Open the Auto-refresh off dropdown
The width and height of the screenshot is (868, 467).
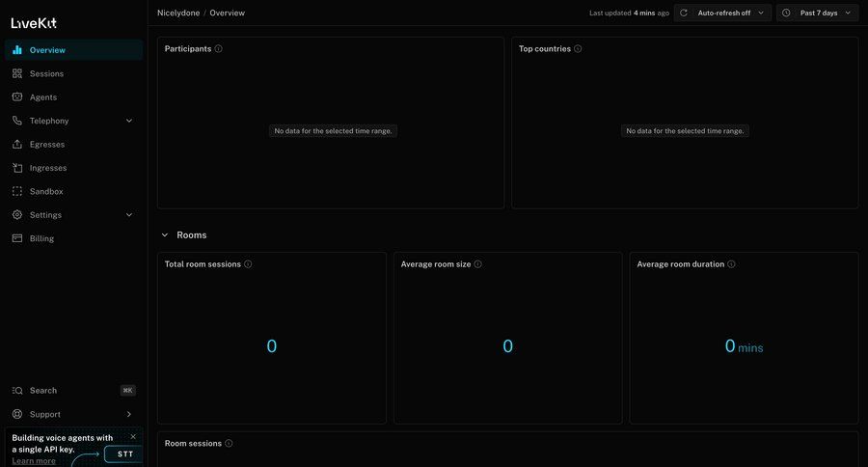point(722,13)
